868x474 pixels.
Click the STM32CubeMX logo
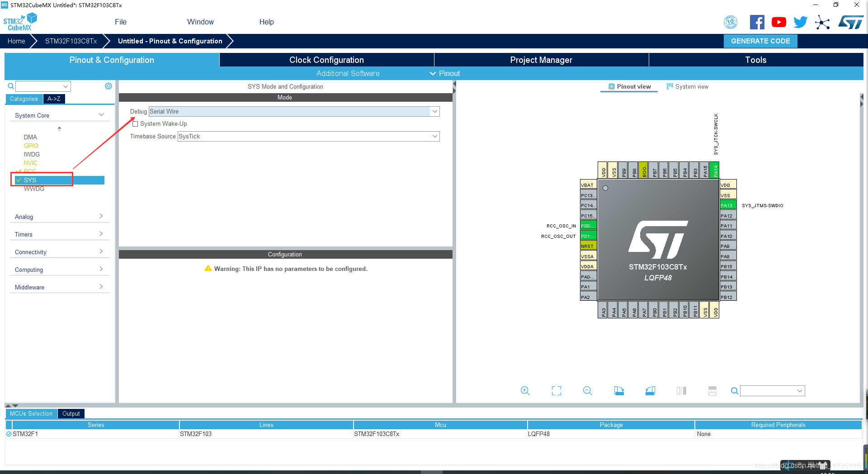(x=20, y=22)
